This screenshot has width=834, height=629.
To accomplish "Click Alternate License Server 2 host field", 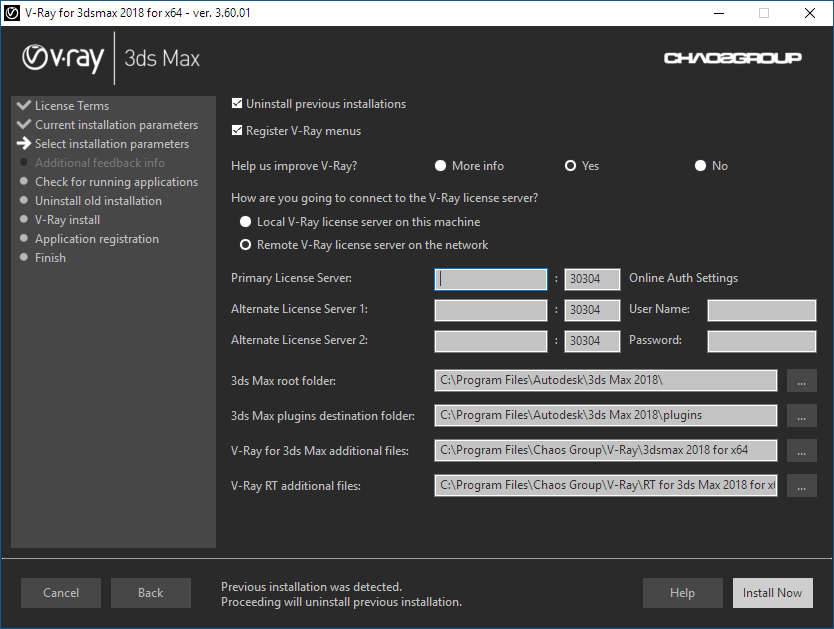I will (x=490, y=341).
